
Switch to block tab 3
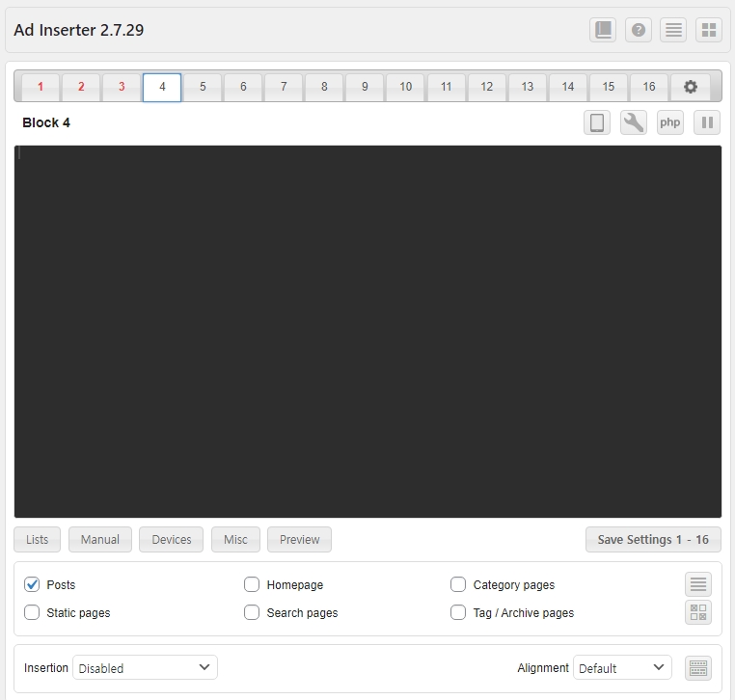click(x=122, y=87)
